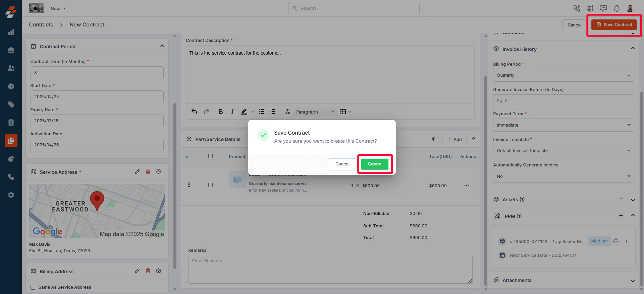This screenshot has height=294, width=644.
Task: Open the Billing Period dropdown
Action: tap(563, 75)
